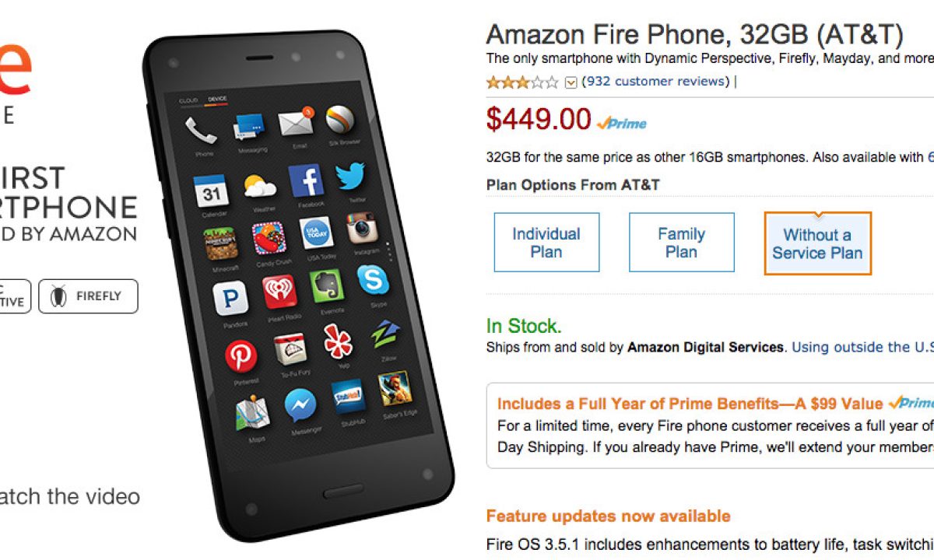This screenshot has height=560, width=934.
Task: Switch to the Cloud tab on phone
Action: (x=188, y=100)
